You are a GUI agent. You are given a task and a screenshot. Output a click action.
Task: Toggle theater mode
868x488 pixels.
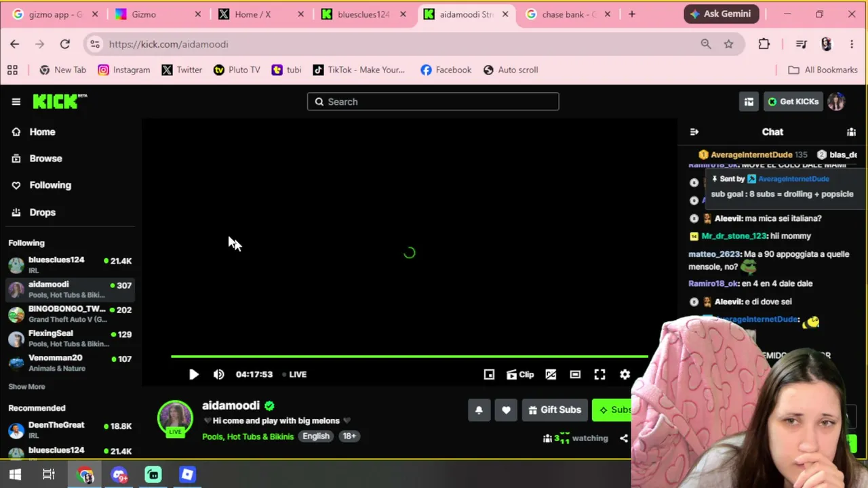575,374
